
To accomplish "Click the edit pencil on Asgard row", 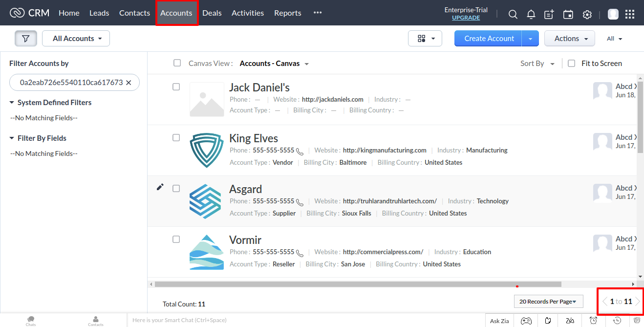I will (x=160, y=187).
